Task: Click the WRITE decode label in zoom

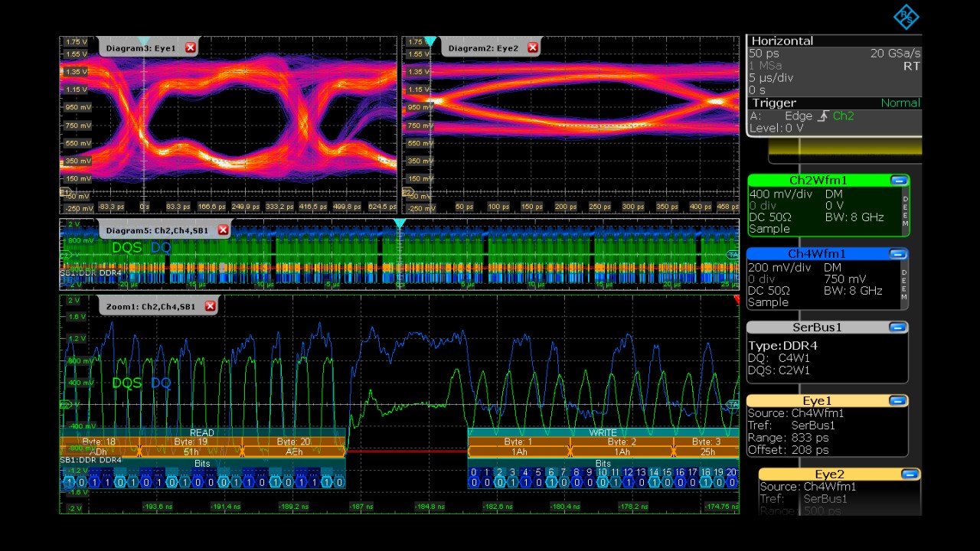Action: pos(603,432)
